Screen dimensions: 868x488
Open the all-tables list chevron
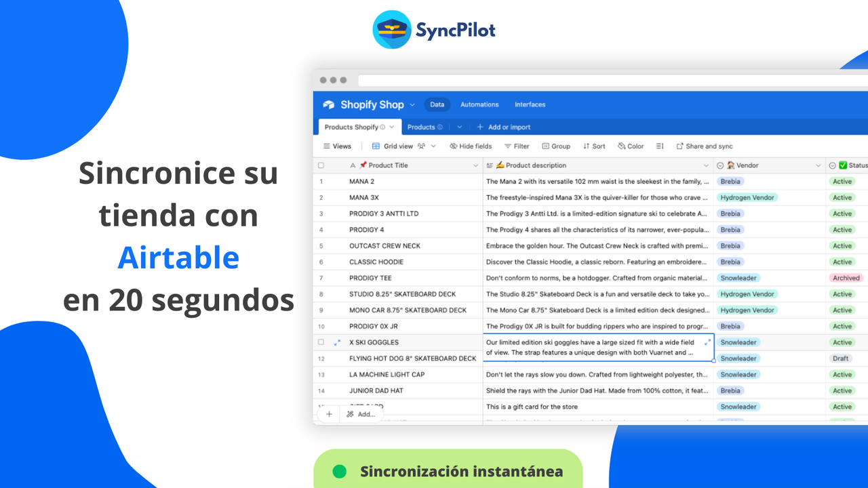459,127
